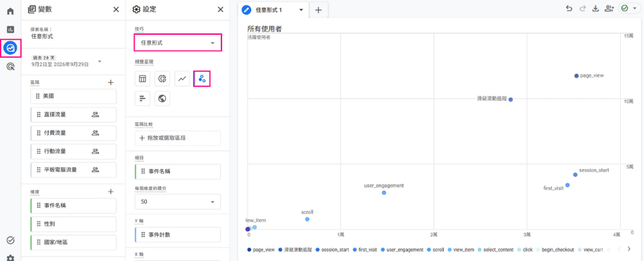The height and width of the screenshot is (261, 644).
Task: Select the table visualization icon
Action: (x=142, y=78)
